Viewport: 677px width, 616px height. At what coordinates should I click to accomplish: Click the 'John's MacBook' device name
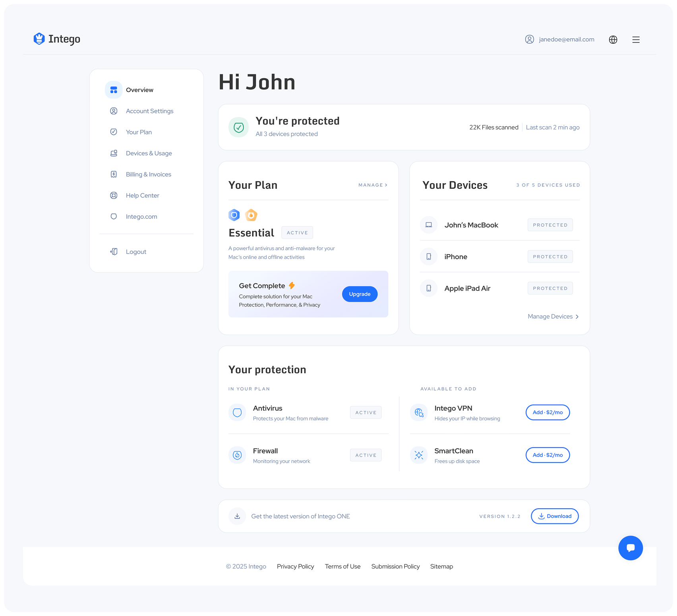click(471, 225)
